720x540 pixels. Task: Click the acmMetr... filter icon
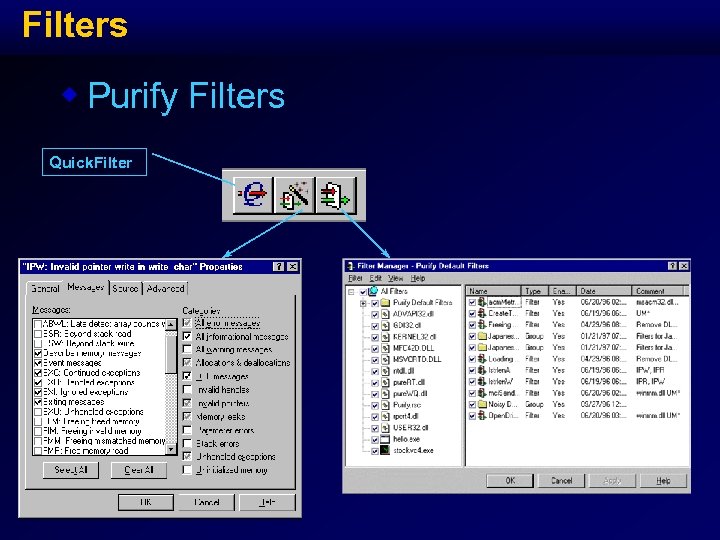coord(482,302)
